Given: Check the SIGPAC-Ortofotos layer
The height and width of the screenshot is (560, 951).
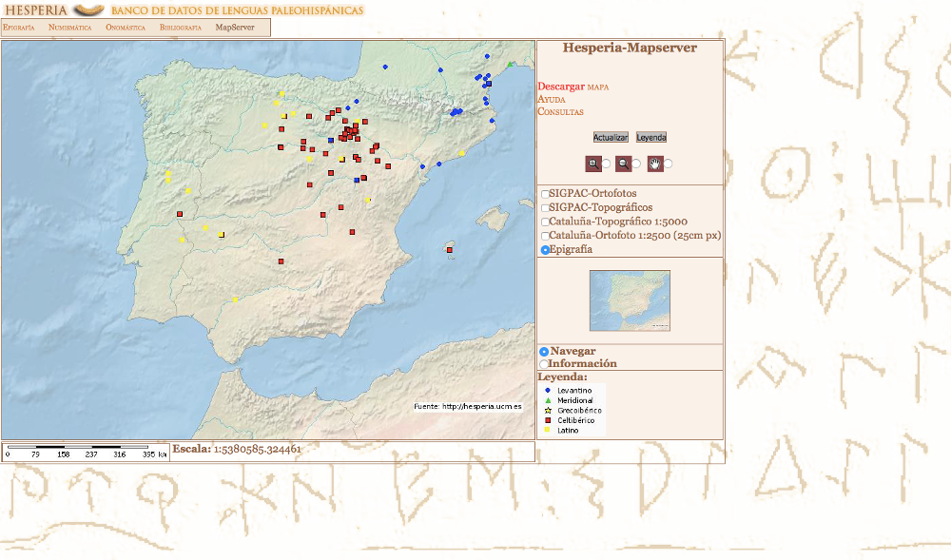Looking at the screenshot, I should [545, 194].
